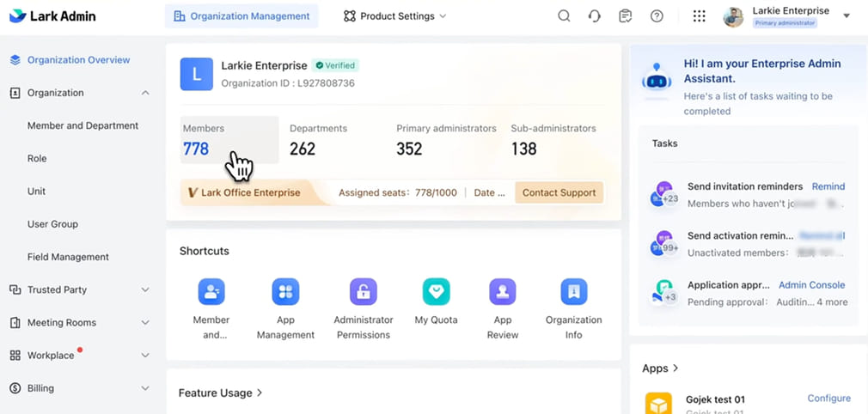Collapse the Organization sidebar section
Viewport: 868px width, 414px height.
pyautogui.click(x=145, y=93)
